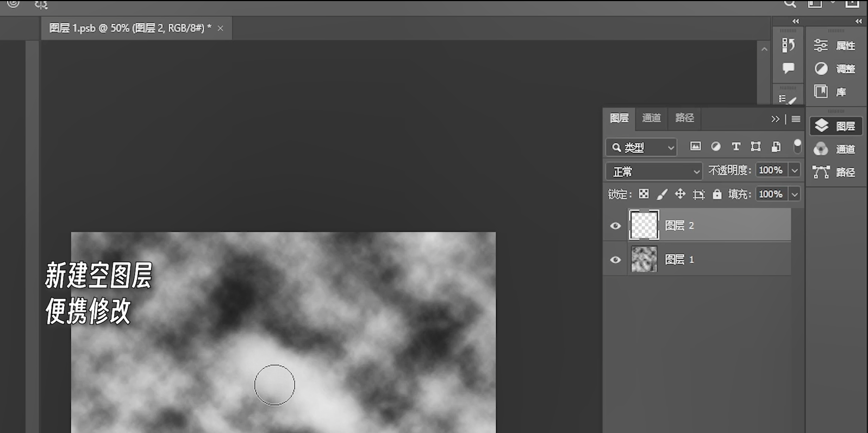The height and width of the screenshot is (433, 868).
Task: Select the 图层 2 thumbnail
Action: click(644, 225)
